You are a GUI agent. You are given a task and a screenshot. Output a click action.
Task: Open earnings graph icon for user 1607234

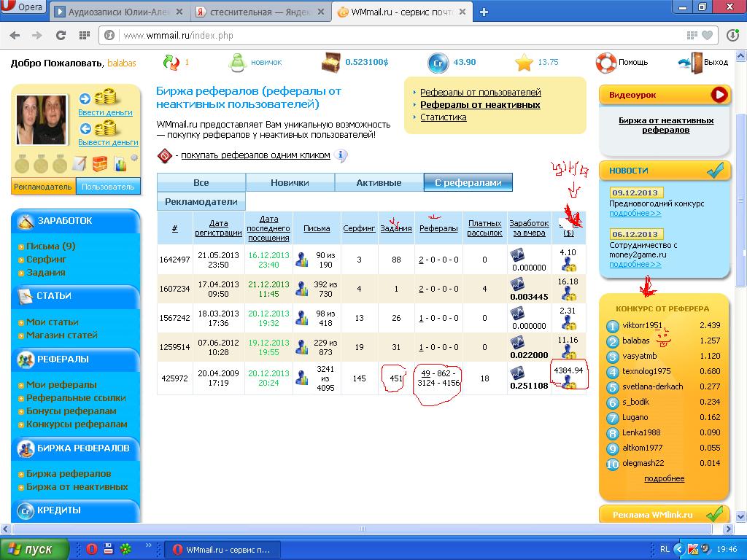tap(517, 285)
